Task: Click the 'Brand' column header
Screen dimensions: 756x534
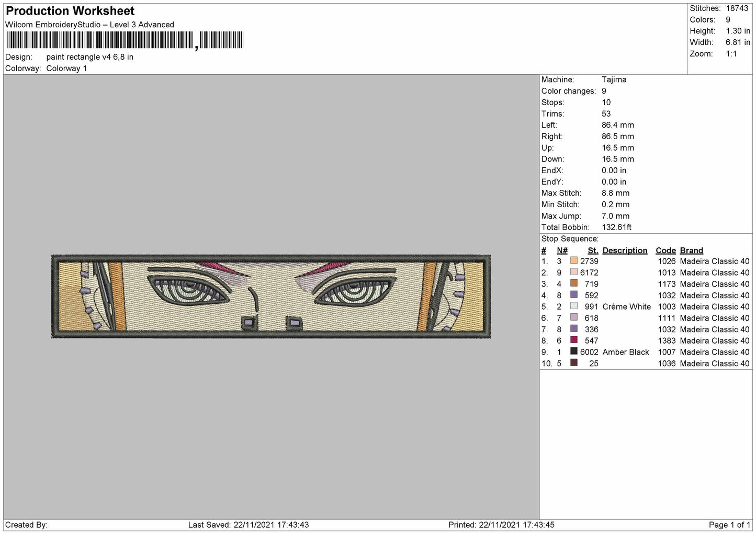Action: click(692, 251)
